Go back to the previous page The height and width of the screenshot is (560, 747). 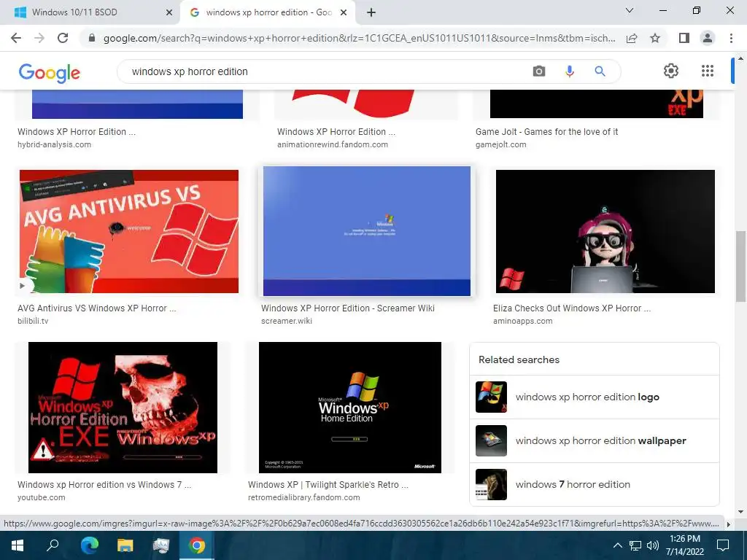pos(16,38)
